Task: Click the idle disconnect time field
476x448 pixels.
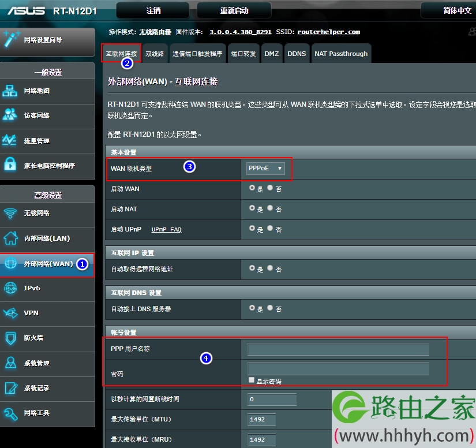Action: click(272, 399)
